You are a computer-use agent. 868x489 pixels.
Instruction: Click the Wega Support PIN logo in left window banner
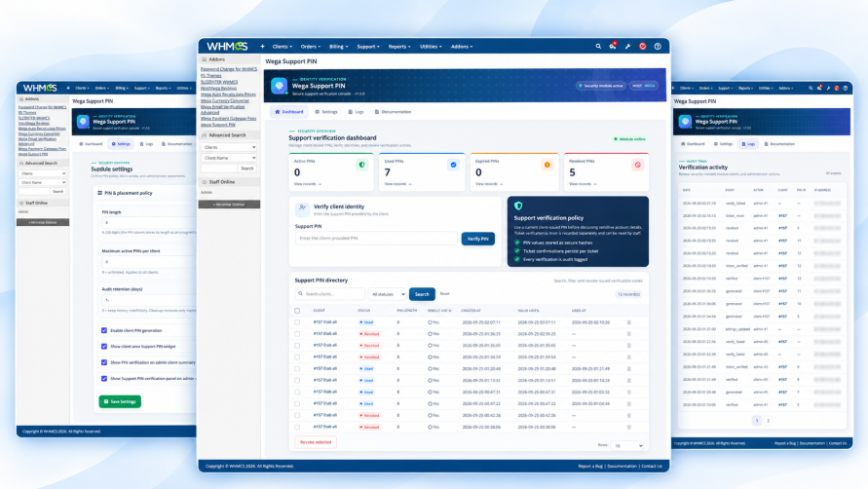click(x=83, y=122)
